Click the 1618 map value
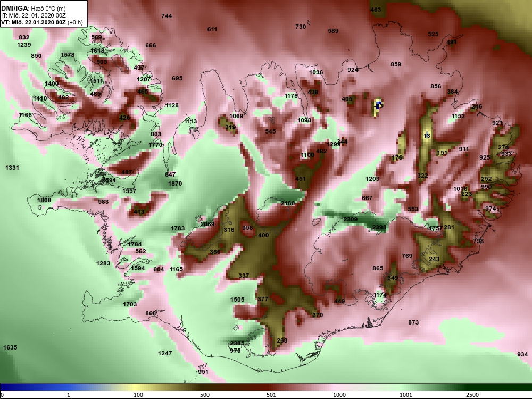The width and height of the screenshot is (532, 399). tap(97, 51)
